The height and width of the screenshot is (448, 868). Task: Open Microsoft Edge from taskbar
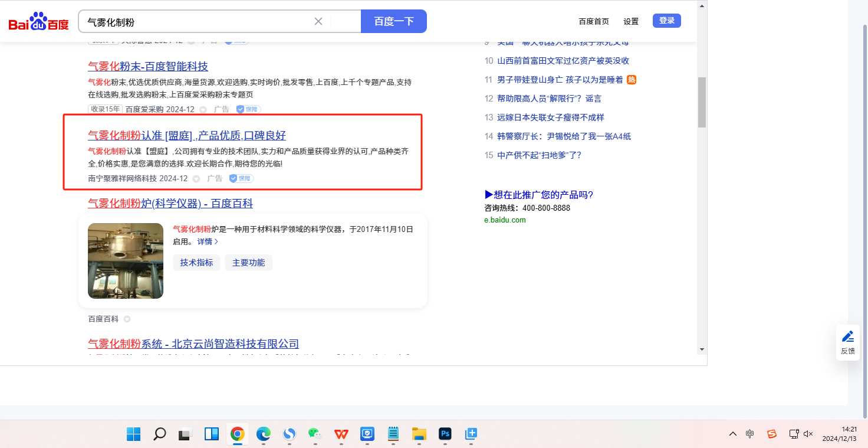pyautogui.click(x=263, y=434)
